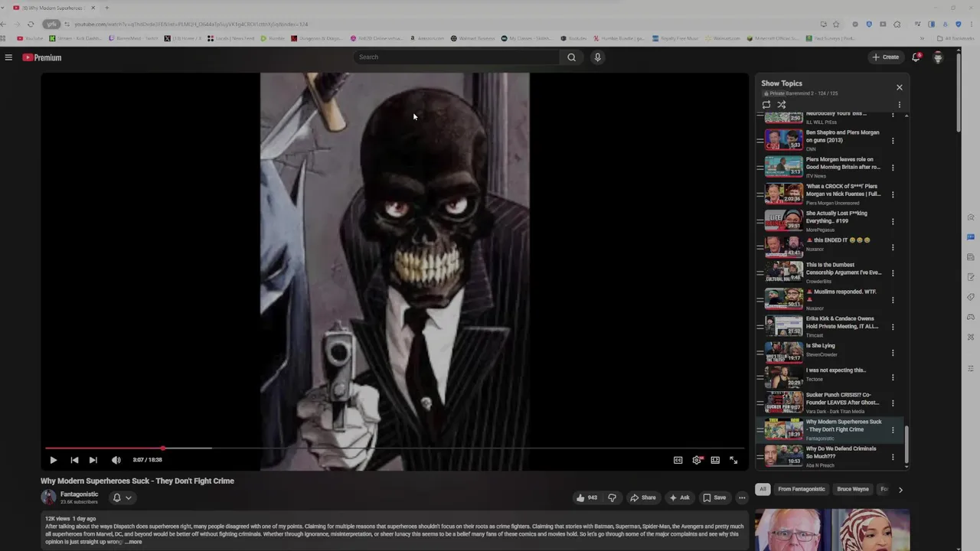The image size is (980, 551).
Task: Go to YouTube Premium home logo
Action: [x=41, y=57]
